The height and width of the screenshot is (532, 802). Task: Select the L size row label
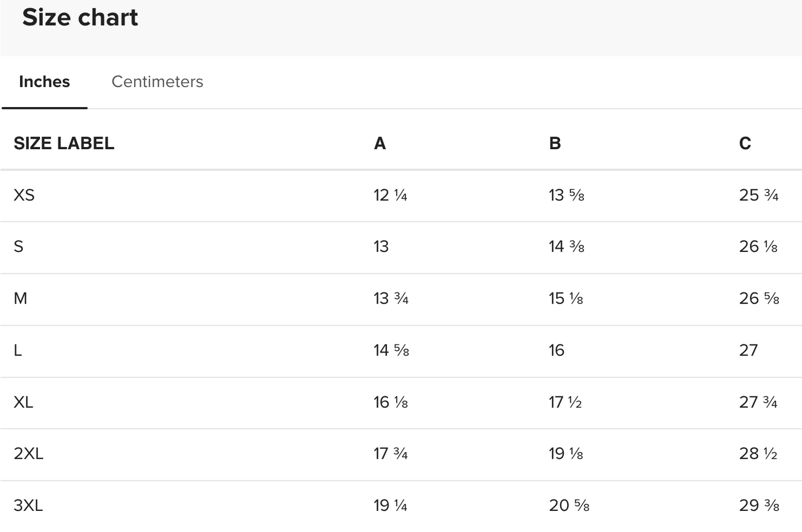click(x=18, y=350)
